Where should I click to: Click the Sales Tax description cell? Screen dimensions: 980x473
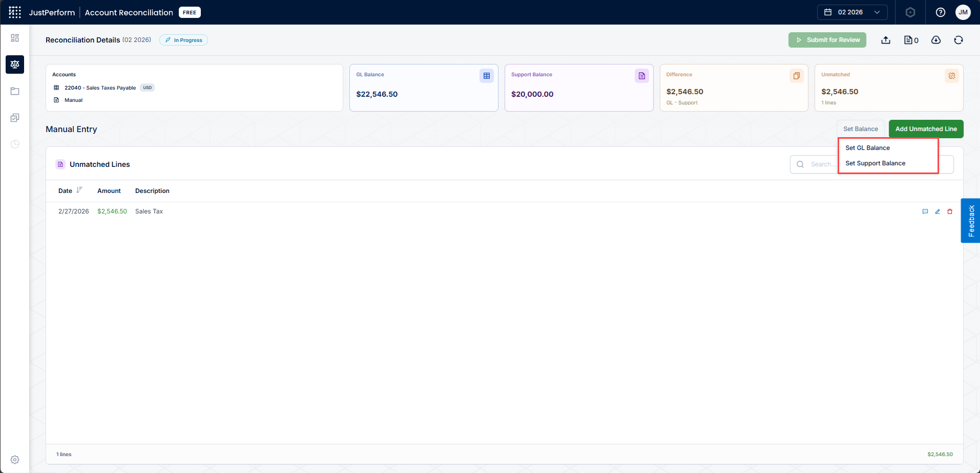coord(149,211)
